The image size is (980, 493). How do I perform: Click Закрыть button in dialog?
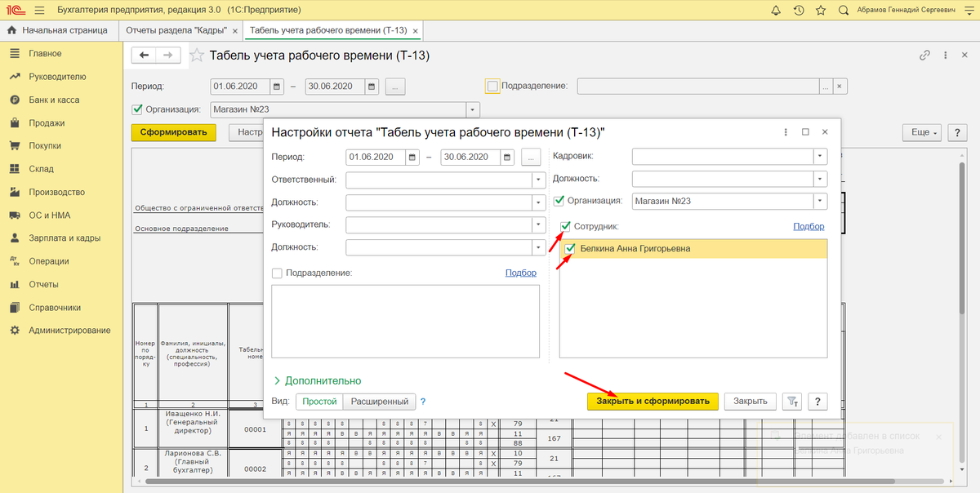750,402
